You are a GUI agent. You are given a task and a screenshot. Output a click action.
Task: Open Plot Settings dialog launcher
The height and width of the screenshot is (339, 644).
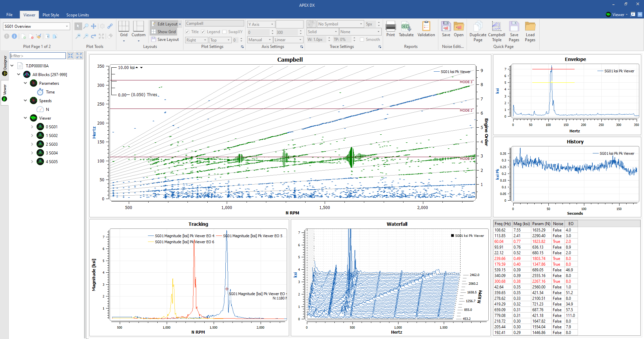click(x=243, y=47)
